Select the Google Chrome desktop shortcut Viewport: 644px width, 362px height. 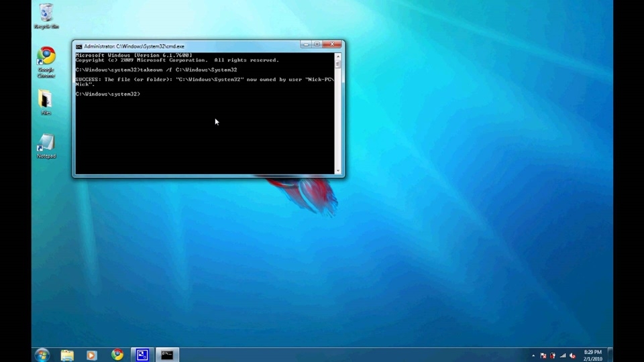(46, 62)
